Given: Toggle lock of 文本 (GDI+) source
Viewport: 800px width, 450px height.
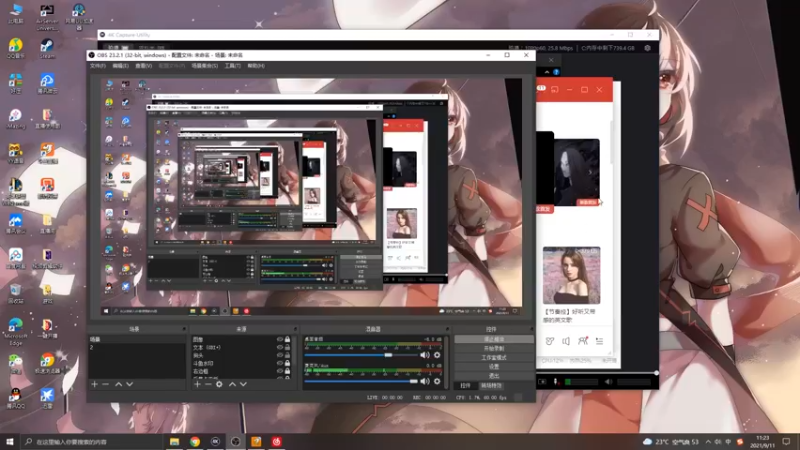Looking at the screenshot, I should tap(287, 347).
